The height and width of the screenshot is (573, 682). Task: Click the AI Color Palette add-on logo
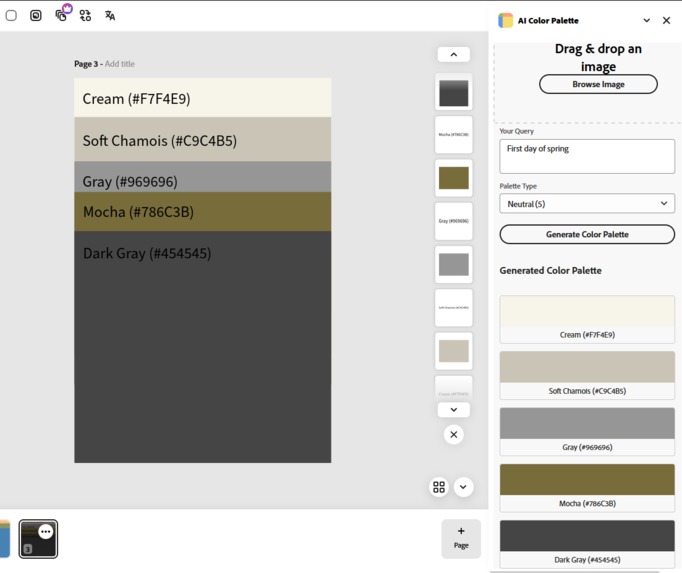505,20
